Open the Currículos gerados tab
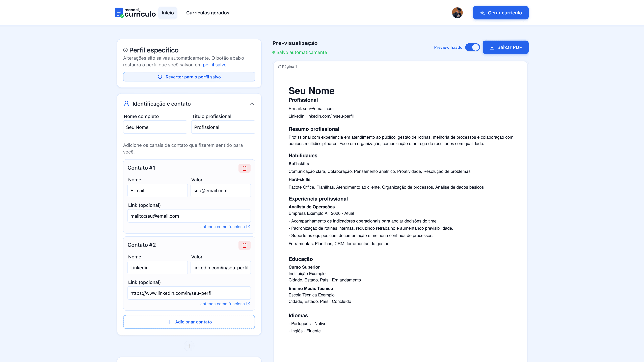 207,13
